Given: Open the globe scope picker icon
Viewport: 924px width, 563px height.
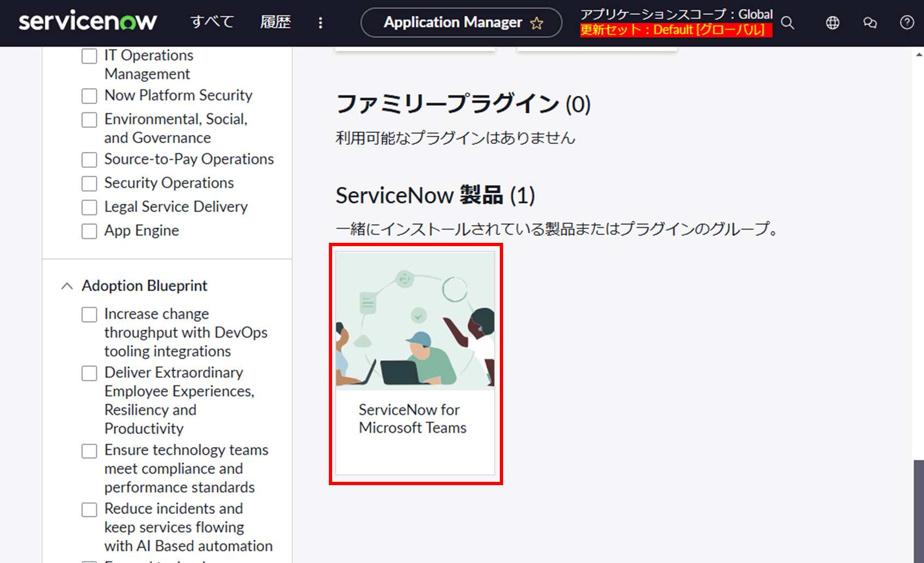Looking at the screenshot, I should (833, 22).
